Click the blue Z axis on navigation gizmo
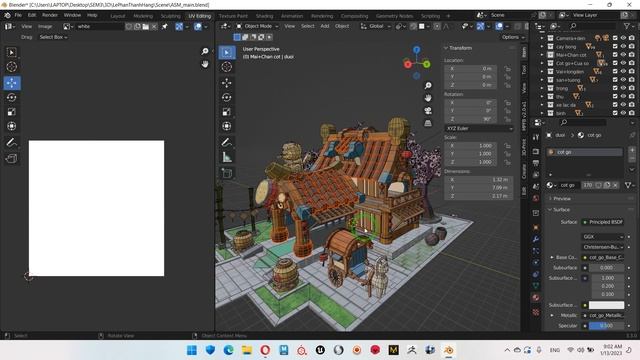 (x=416, y=50)
